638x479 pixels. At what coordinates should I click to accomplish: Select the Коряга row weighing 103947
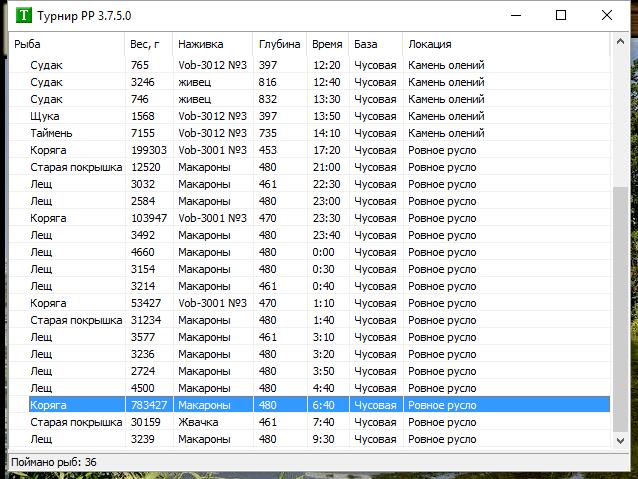pos(309,218)
